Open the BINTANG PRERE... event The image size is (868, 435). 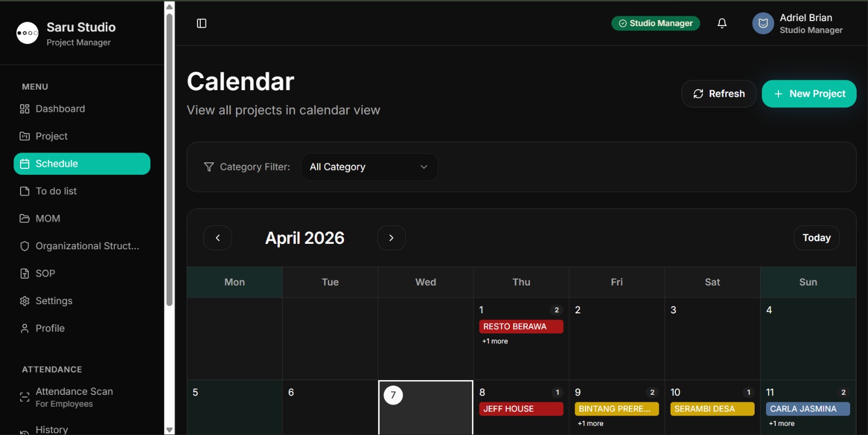(617, 409)
